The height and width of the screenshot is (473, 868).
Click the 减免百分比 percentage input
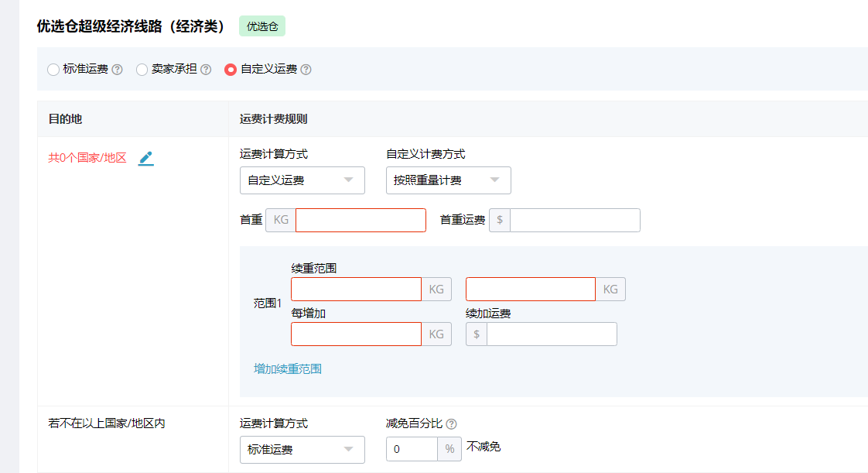click(x=412, y=450)
